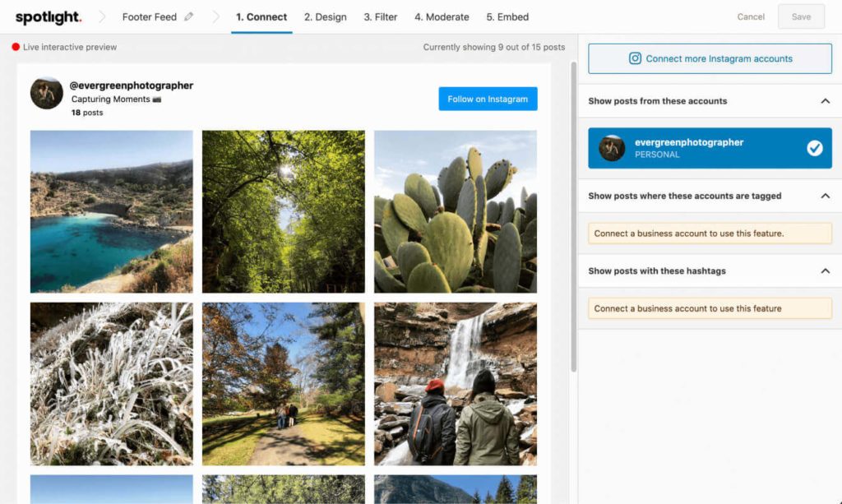Image resolution: width=842 pixels, height=504 pixels.
Task: Click the pencil icon to rename Footer Feed
Action: click(187, 15)
